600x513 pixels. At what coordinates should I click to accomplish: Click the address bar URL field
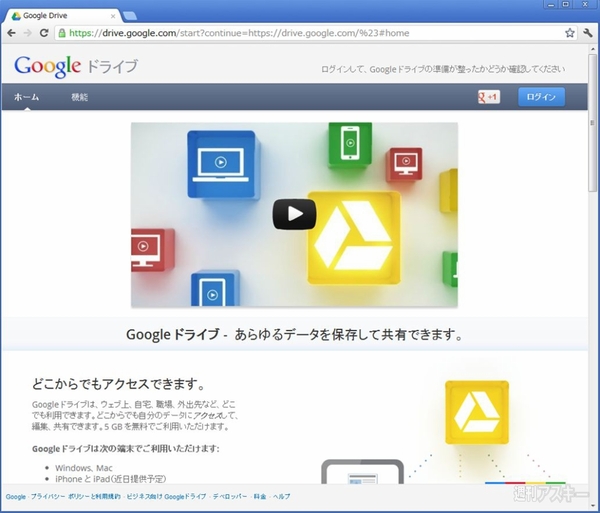[x=315, y=33]
